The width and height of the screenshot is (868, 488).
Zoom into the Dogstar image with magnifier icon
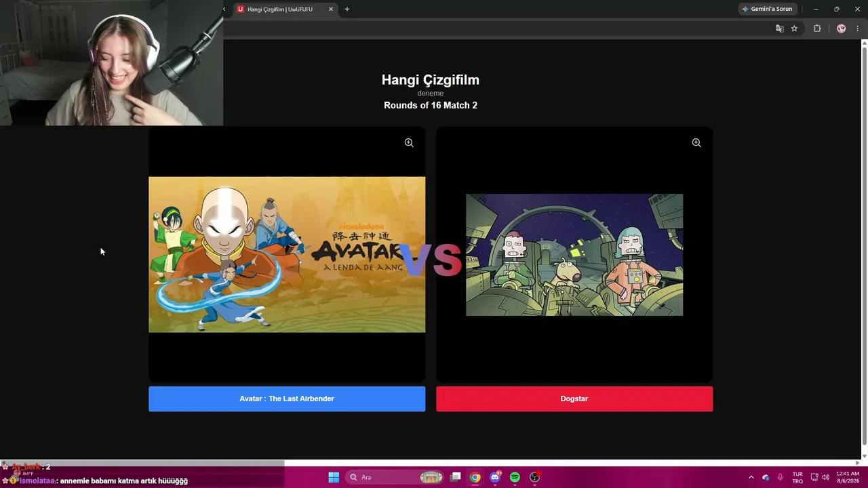pyautogui.click(x=696, y=143)
